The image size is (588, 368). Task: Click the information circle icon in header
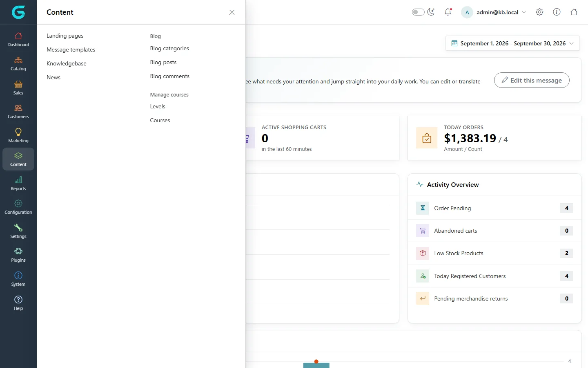coord(557,12)
